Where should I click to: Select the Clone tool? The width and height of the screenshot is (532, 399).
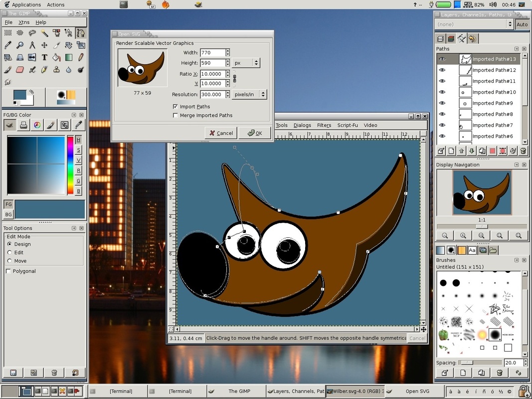click(x=56, y=69)
